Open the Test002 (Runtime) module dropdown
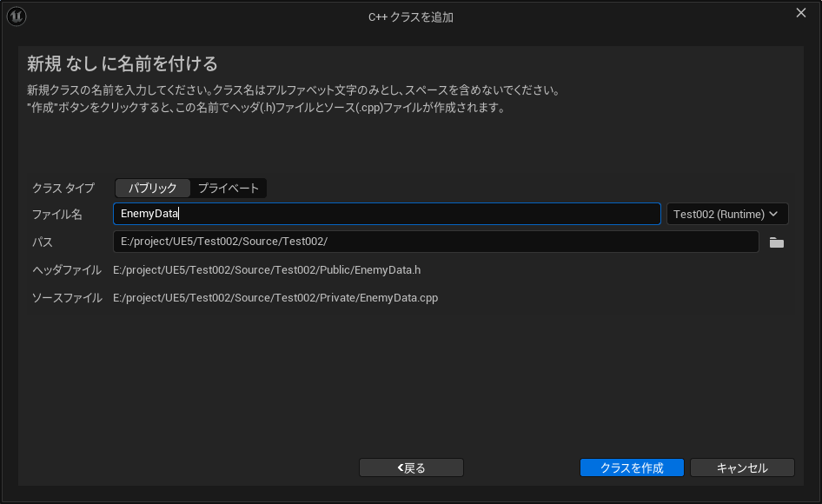The width and height of the screenshot is (822, 504). click(726, 214)
